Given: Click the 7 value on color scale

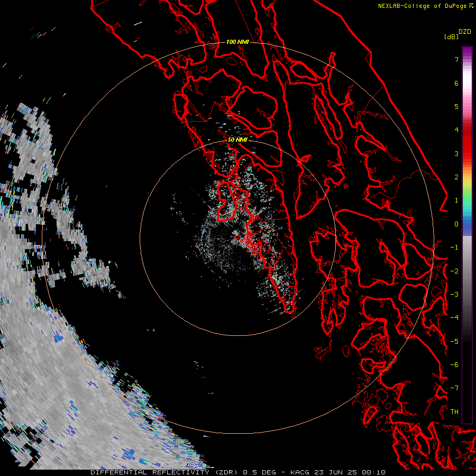Looking at the screenshot, I should (456, 59).
